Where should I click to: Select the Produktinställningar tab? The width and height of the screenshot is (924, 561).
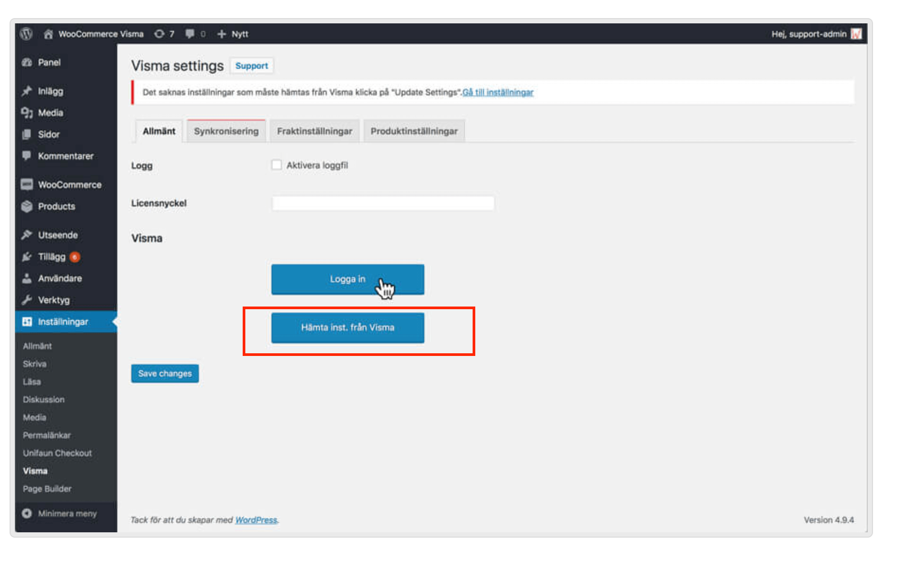click(414, 131)
